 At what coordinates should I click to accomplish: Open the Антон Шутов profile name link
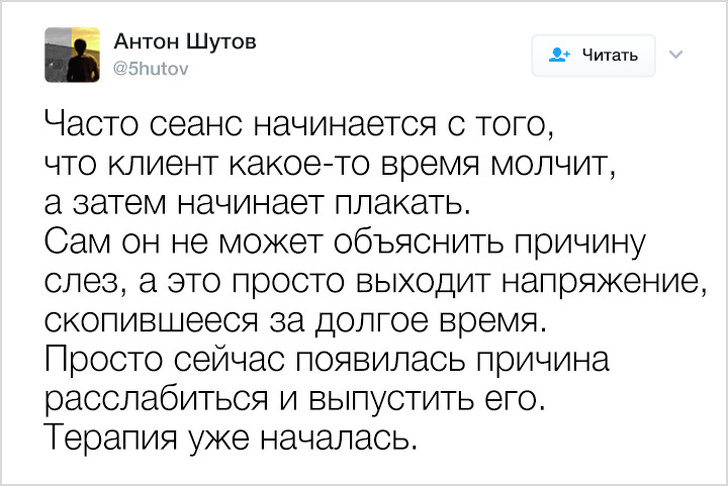(185, 41)
